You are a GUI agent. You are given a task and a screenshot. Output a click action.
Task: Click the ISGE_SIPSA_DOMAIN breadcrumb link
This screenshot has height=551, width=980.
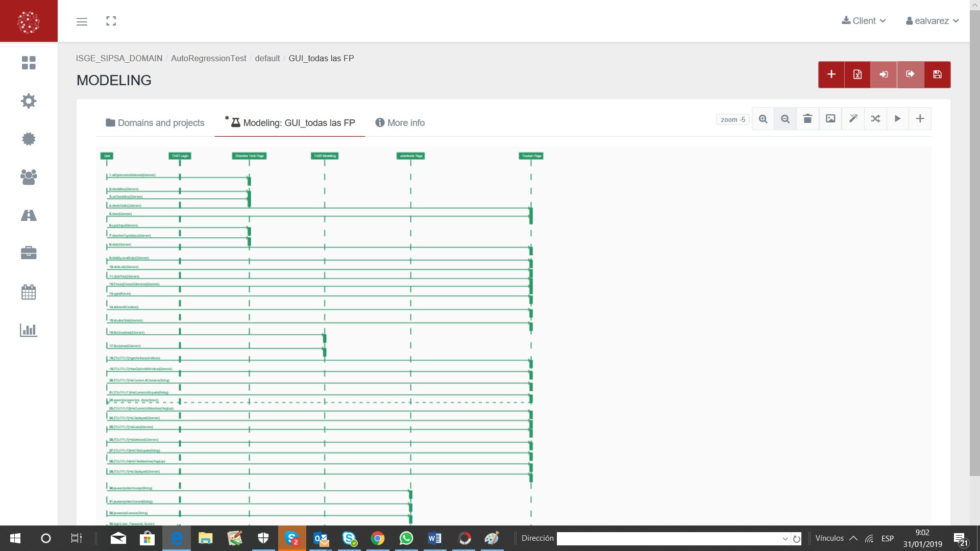pyautogui.click(x=119, y=58)
